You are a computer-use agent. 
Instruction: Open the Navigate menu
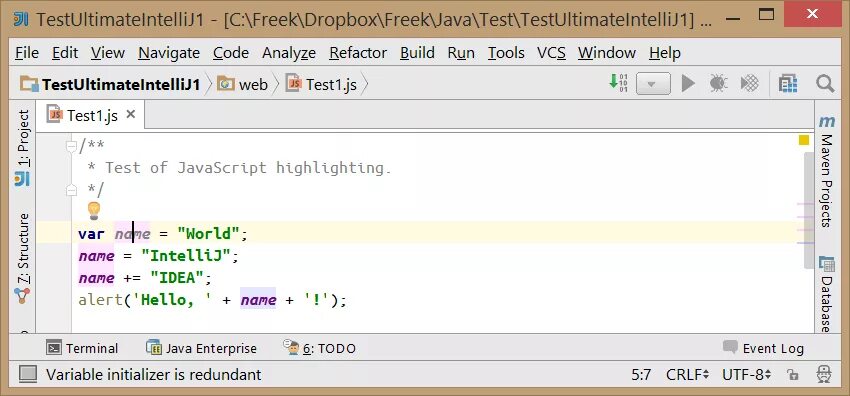point(169,53)
